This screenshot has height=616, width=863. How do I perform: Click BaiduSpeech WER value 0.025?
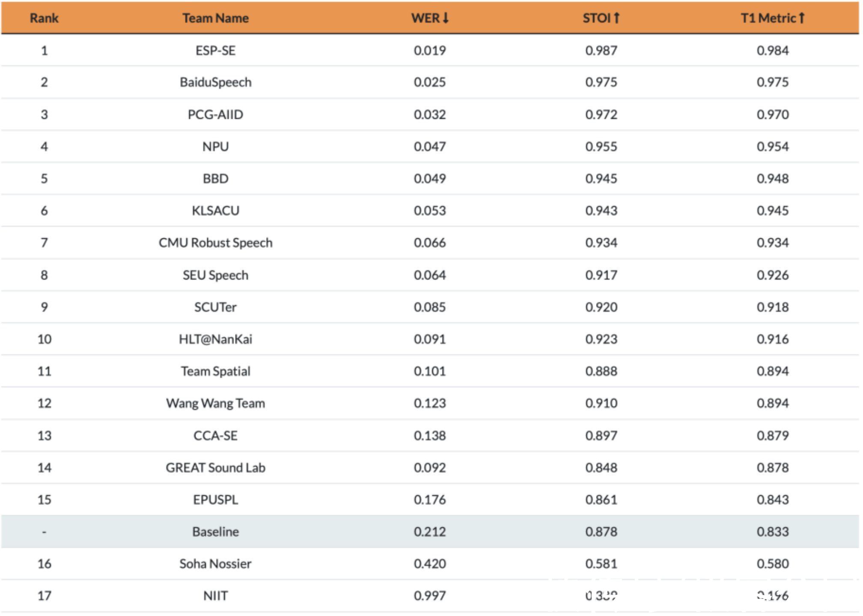click(x=430, y=82)
